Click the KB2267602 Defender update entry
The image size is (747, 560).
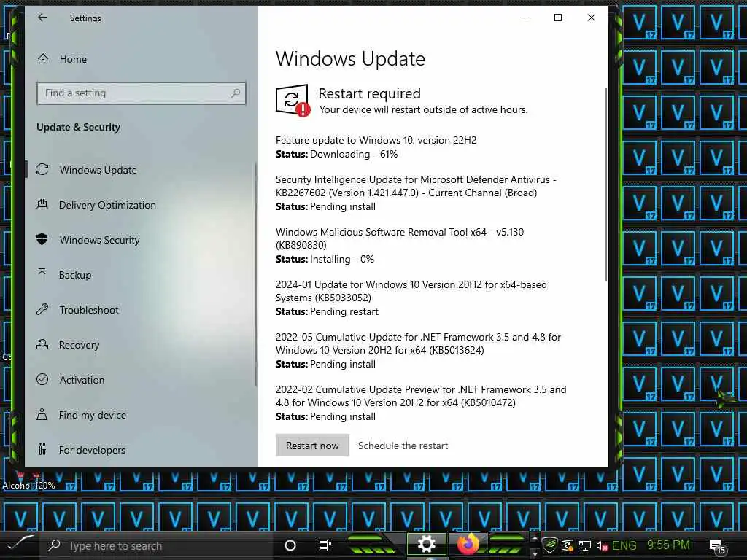pyautogui.click(x=416, y=186)
